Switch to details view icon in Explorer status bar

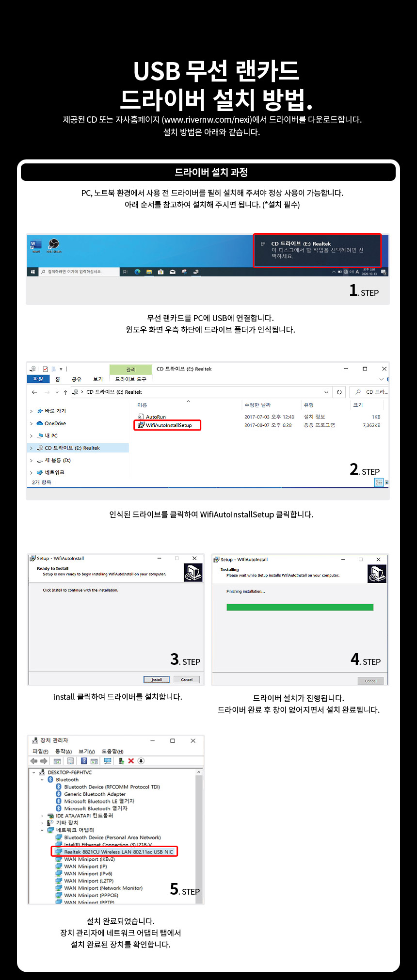[379, 482]
